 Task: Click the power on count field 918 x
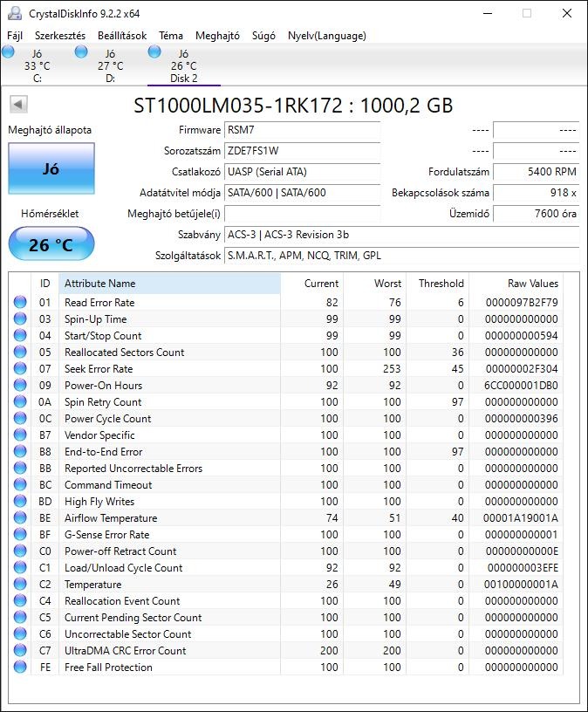coord(537,193)
